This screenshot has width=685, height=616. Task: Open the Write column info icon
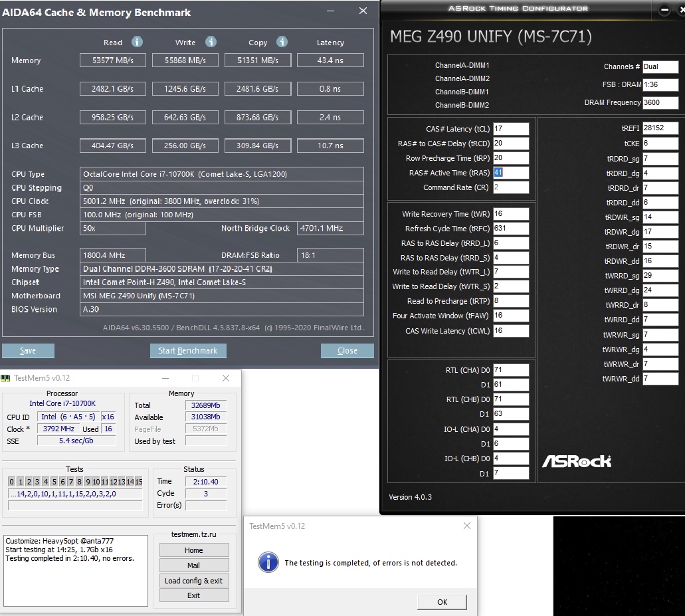tap(211, 42)
